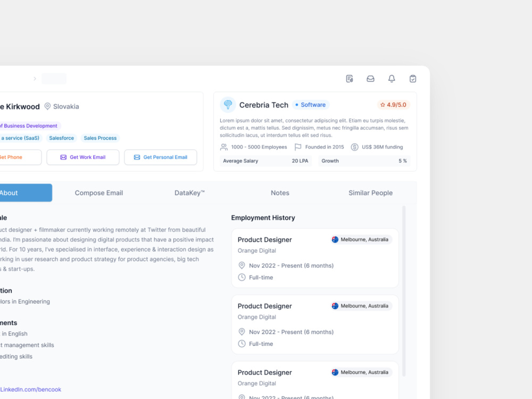Click Nov 2022 - Present in second card

point(291,332)
